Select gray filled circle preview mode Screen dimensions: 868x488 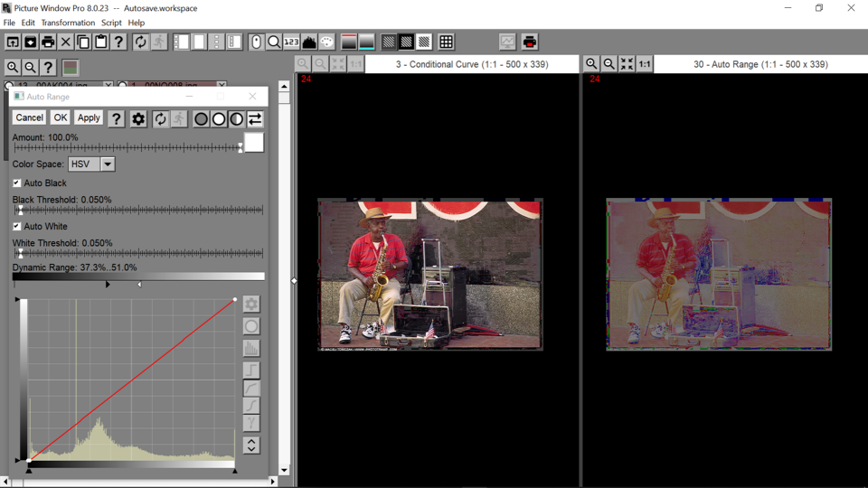(x=202, y=119)
